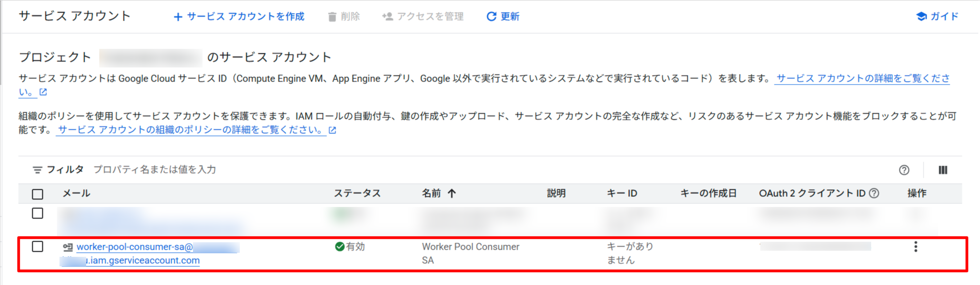This screenshot has height=285, width=980.
Task: Click the キー ID column header
Action: (622, 193)
